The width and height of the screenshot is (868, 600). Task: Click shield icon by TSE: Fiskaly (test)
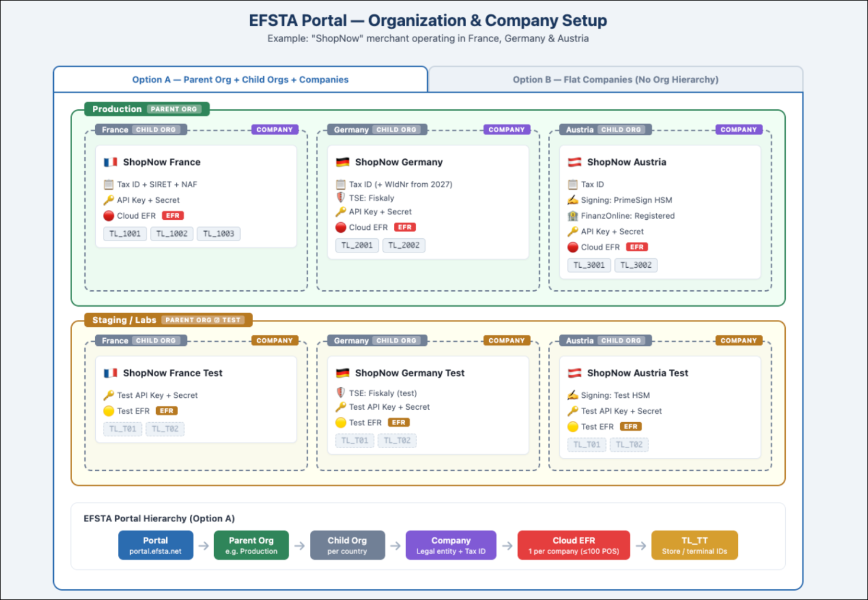[341, 393]
